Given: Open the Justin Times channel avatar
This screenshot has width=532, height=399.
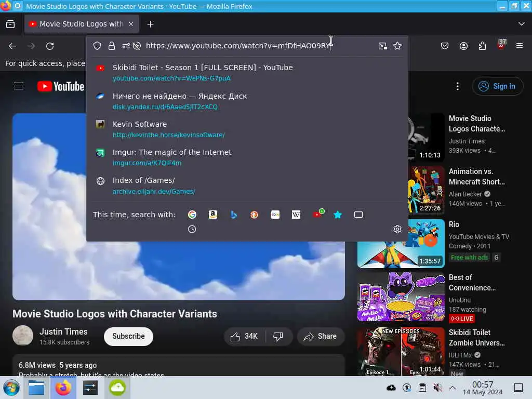Looking at the screenshot, I should pos(23,335).
